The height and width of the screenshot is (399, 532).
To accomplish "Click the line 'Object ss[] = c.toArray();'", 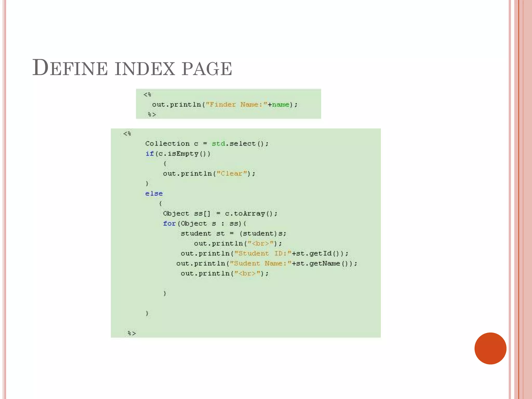I will [x=220, y=214].
